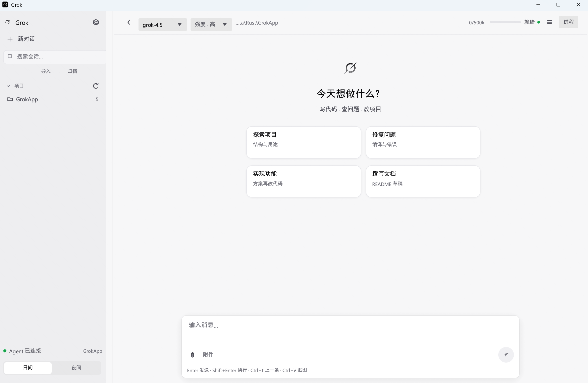Collapse the sidebar with the back arrow
Viewport: 588px width, 383px height.
(x=129, y=22)
